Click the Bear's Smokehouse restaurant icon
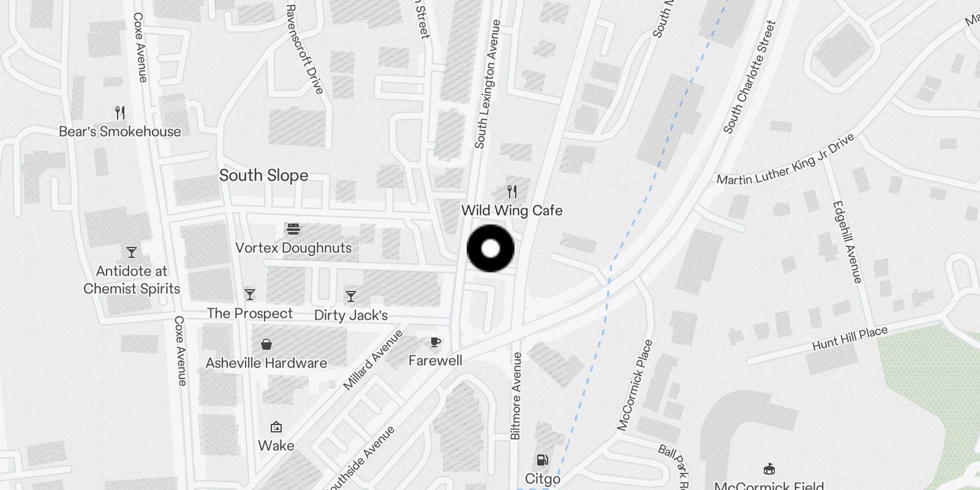 coord(120,113)
